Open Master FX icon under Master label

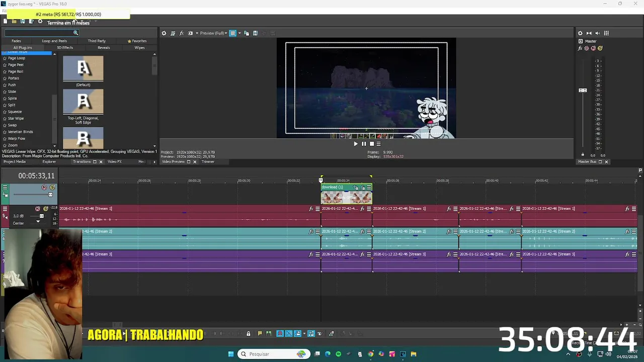click(x=580, y=48)
